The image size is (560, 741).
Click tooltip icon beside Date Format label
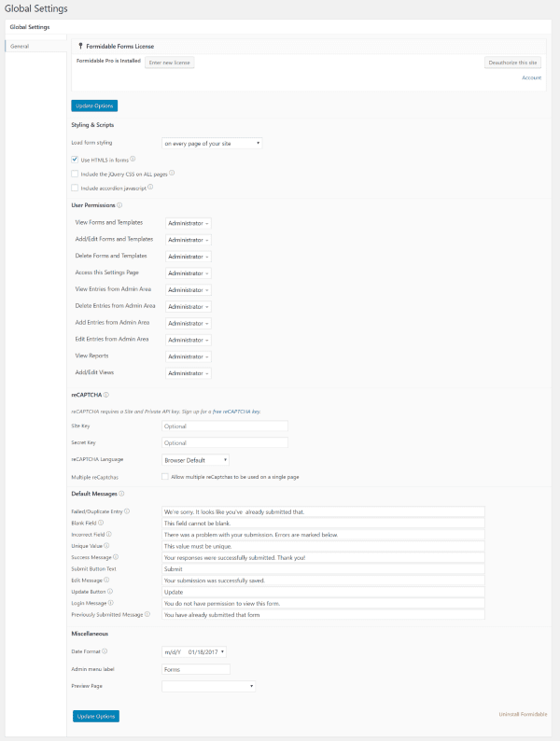(x=105, y=651)
